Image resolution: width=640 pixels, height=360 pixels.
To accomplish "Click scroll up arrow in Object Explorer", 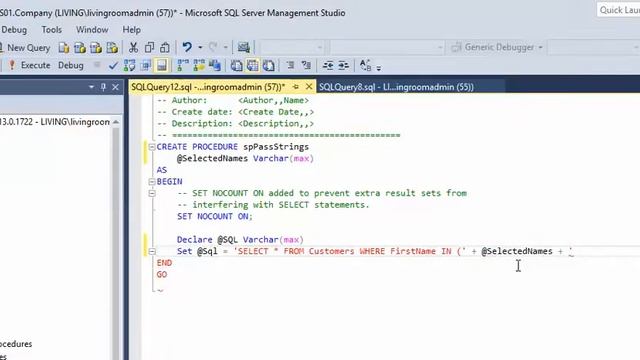I will (116, 122).
